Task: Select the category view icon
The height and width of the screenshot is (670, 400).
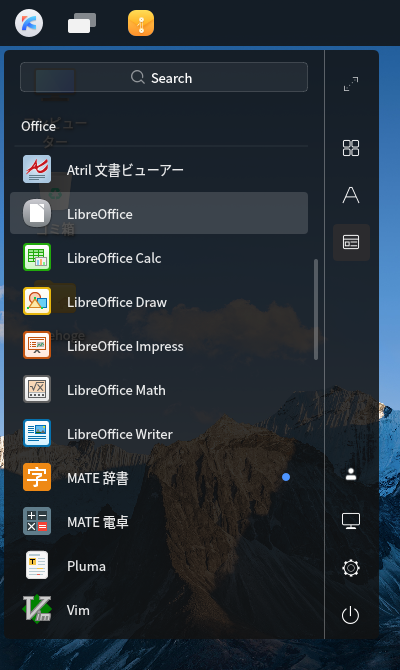Action: [351, 242]
